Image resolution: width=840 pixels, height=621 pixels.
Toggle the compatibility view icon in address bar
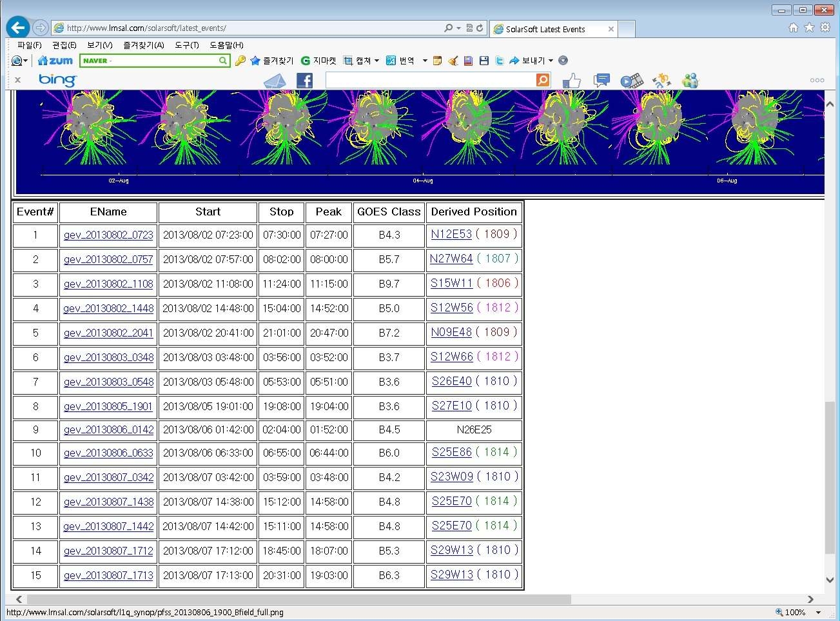point(469,28)
